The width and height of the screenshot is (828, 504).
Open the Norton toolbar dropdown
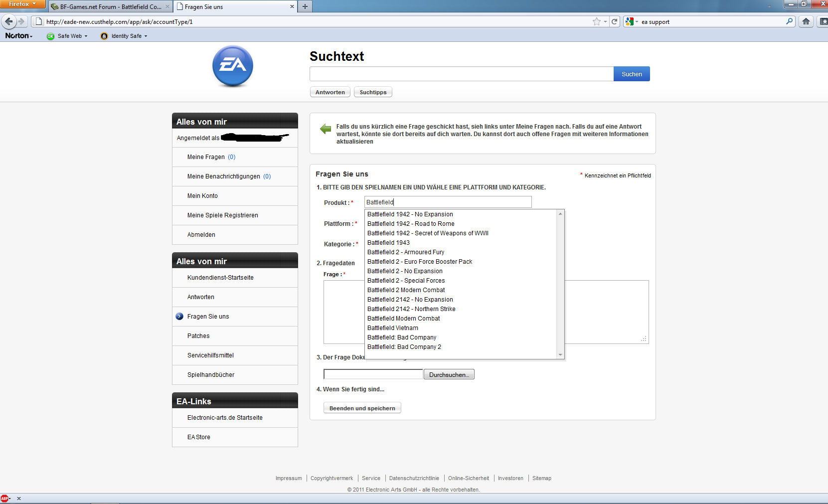click(x=19, y=36)
